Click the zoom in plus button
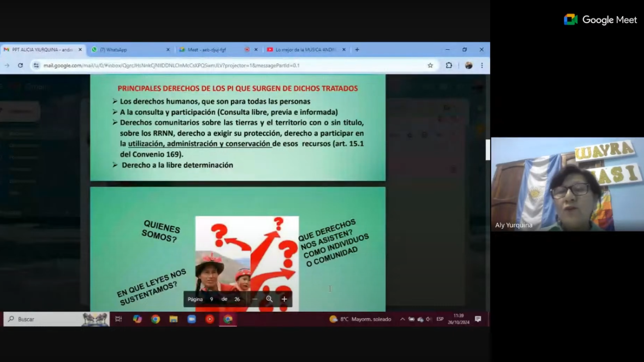Screen dimensions: 644x362 click(x=284, y=299)
